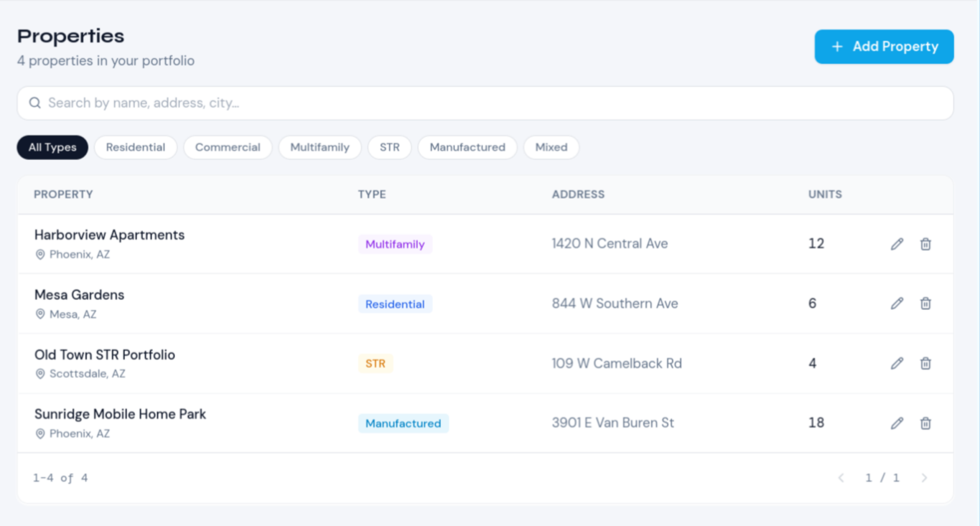Edit Mesa Gardens with pencil icon
Viewport: 980px width, 526px height.
point(897,304)
